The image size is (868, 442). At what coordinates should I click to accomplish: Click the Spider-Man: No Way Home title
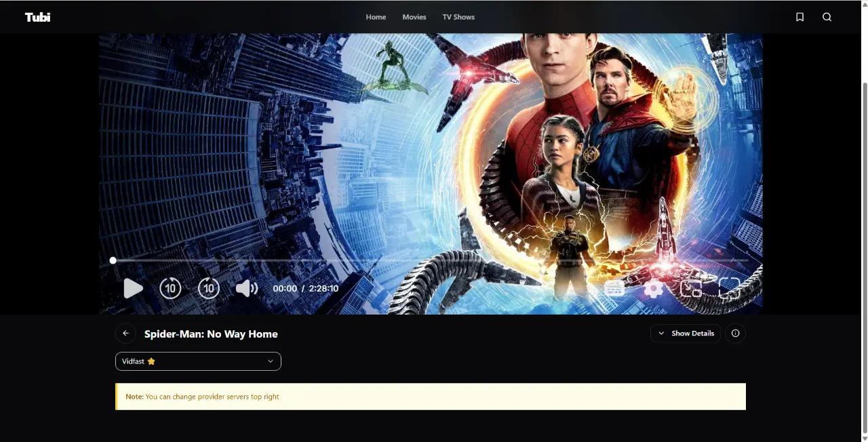pos(211,334)
